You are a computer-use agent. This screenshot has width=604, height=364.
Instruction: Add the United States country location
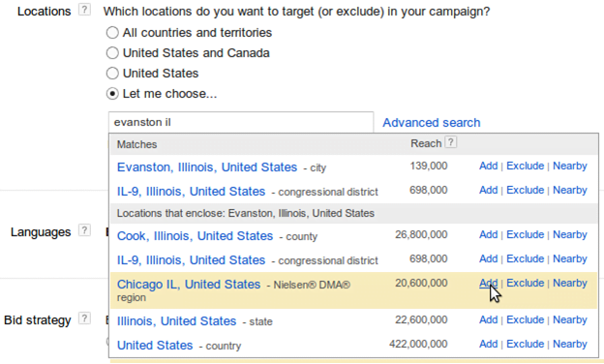coord(489,344)
